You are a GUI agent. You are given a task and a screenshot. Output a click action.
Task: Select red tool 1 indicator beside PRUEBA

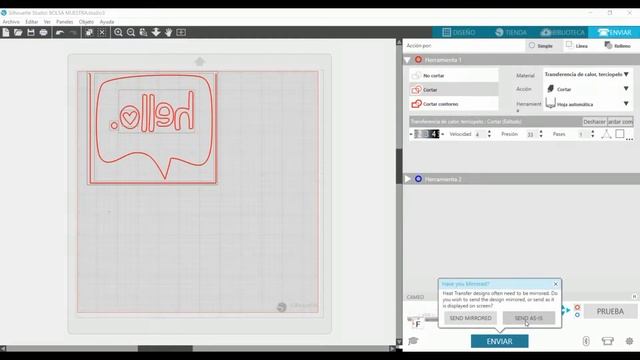[577, 307]
